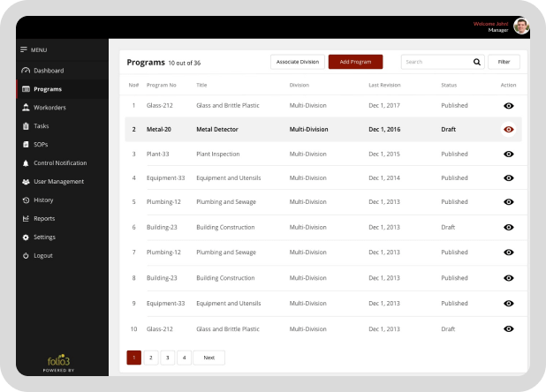Click the History clock icon
The height and width of the screenshot is (392, 546).
(26, 200)
